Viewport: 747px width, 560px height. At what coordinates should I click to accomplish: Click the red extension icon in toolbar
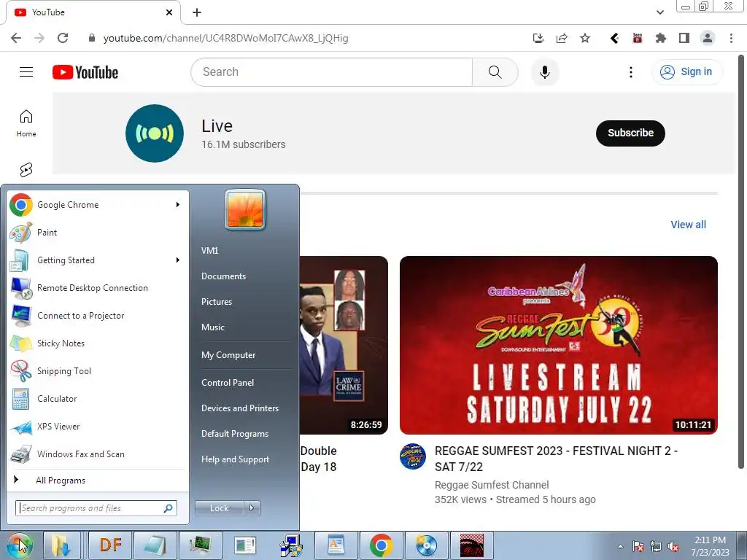click(638, 38)
